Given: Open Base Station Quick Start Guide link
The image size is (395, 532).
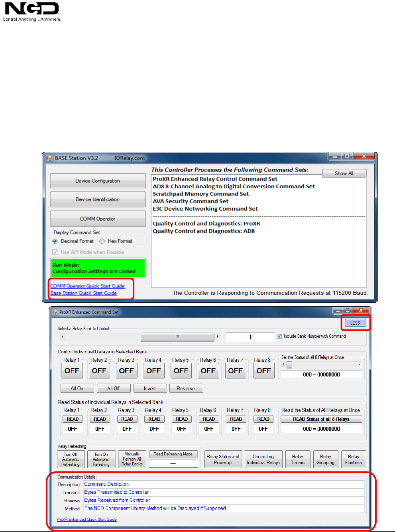Looking at the screenshot, I should [x=84, y=293].
